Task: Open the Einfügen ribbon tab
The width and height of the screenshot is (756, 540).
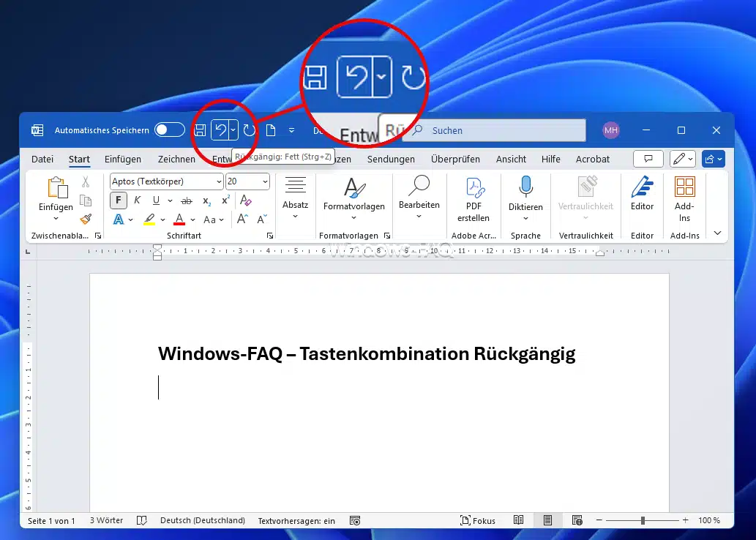Action: point(123,159)
